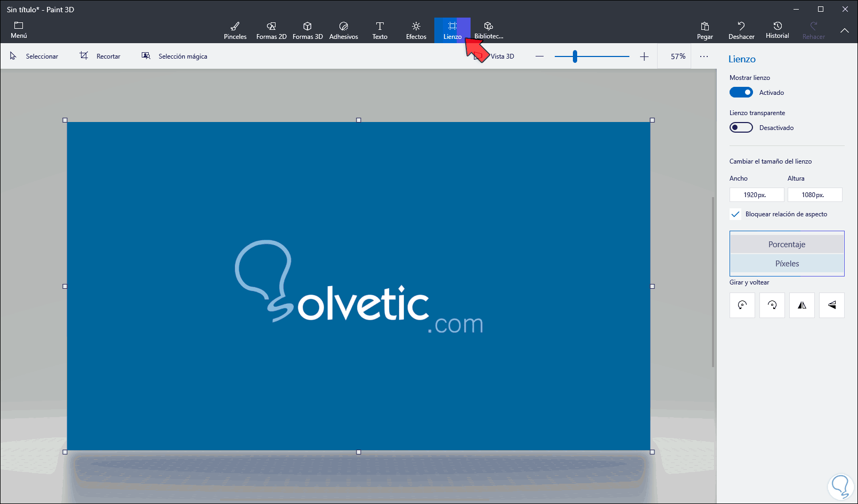The width and height of the screenshot is (858, 504).
Task: Click the Pegar paste button
Action: (x=705, y=30)
